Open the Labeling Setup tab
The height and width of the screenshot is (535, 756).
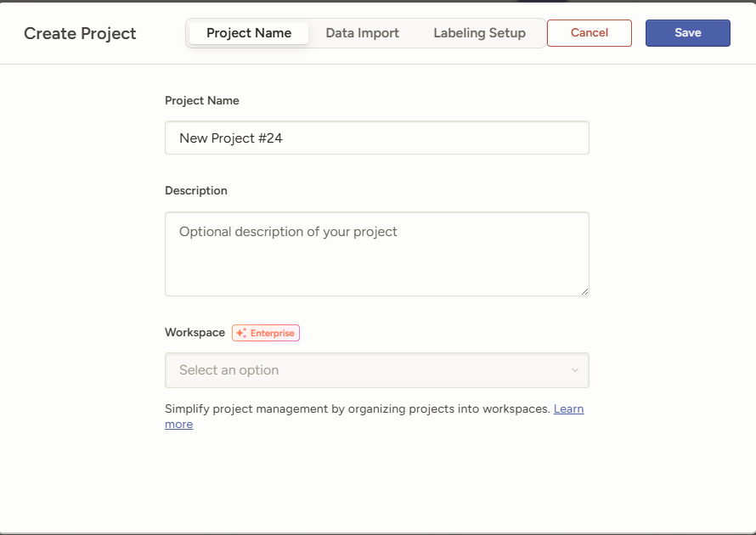pos(479,33)
